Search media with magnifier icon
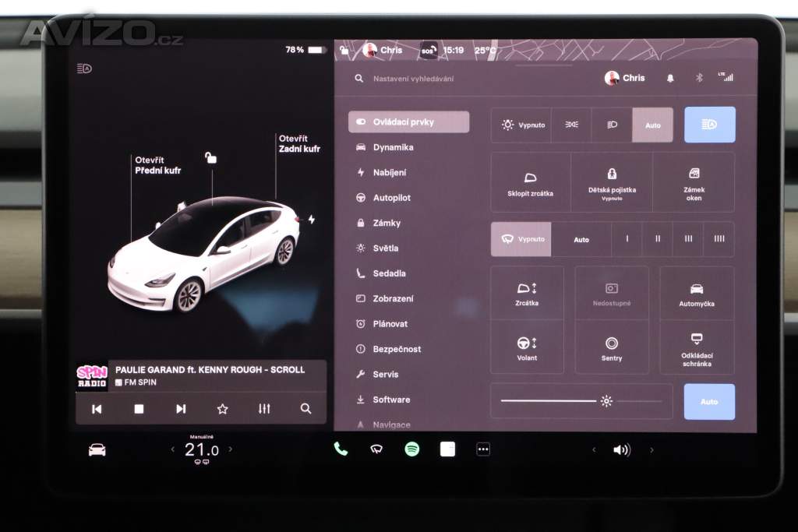Viewport: 798px width, 532px height. click(x=305, y=408)
